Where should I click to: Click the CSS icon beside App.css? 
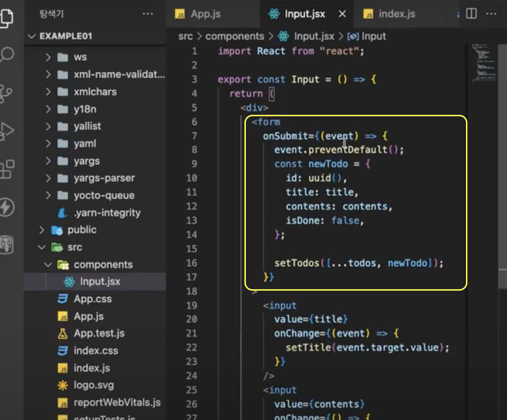tap(63, 299)
